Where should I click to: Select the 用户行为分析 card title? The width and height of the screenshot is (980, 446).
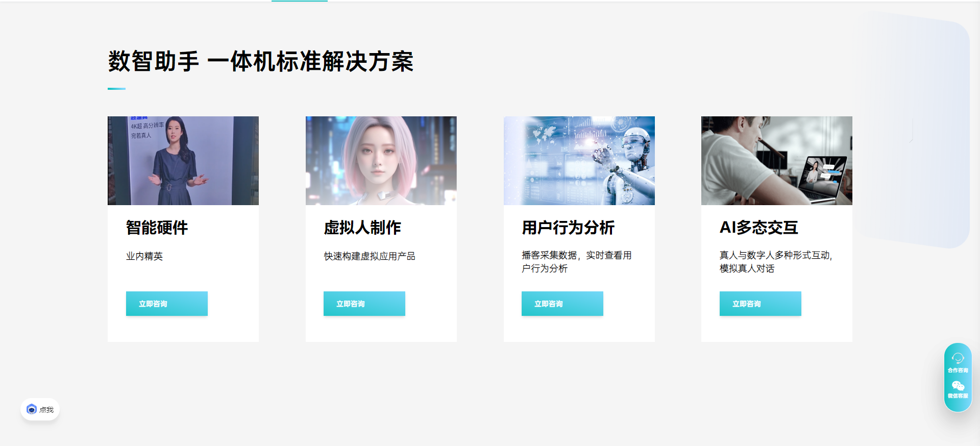[x=568, y=228]
